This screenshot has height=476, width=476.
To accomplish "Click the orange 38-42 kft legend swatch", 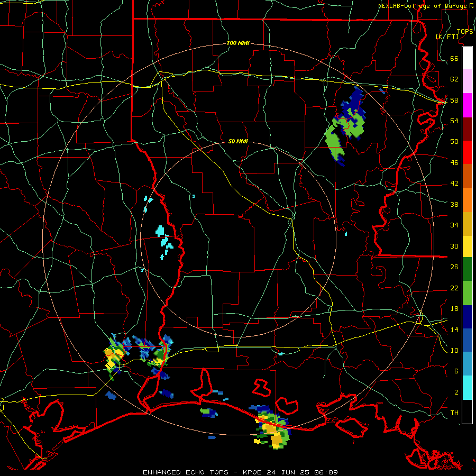I will 467,200.
